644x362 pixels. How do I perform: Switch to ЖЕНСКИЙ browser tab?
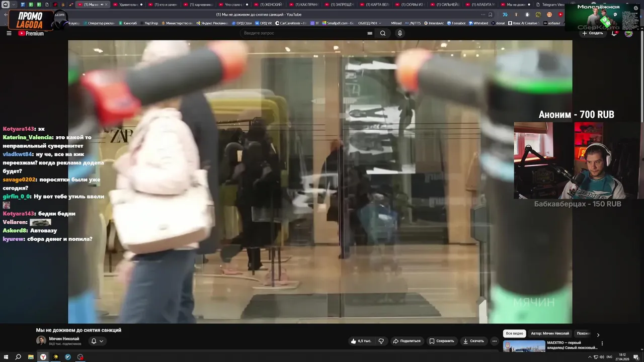tap(268, 5)
